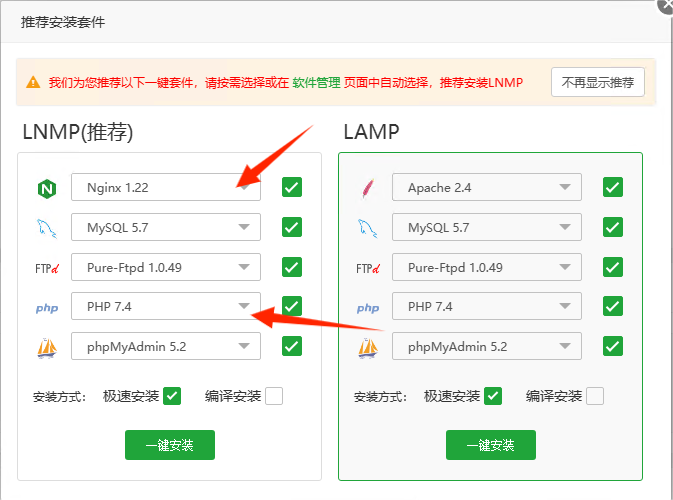Click the LAMP heading
This screenshot has height=500, width=673.
[x=371, y=132]
